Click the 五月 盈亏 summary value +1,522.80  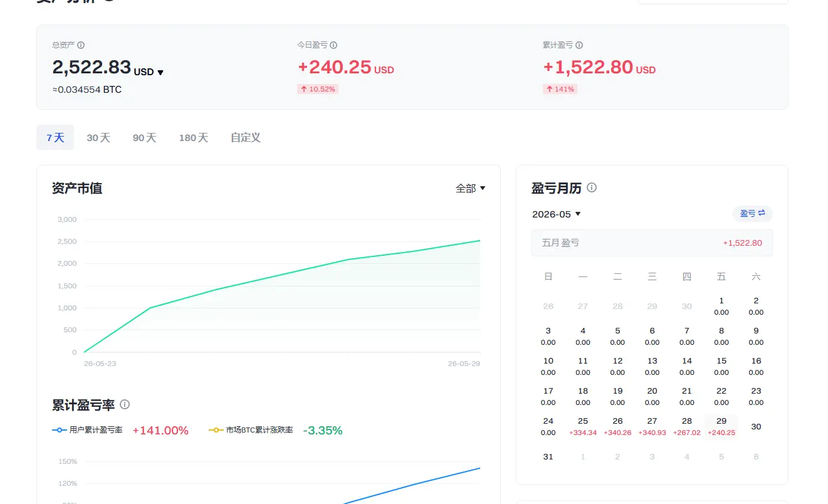(742, 243)
